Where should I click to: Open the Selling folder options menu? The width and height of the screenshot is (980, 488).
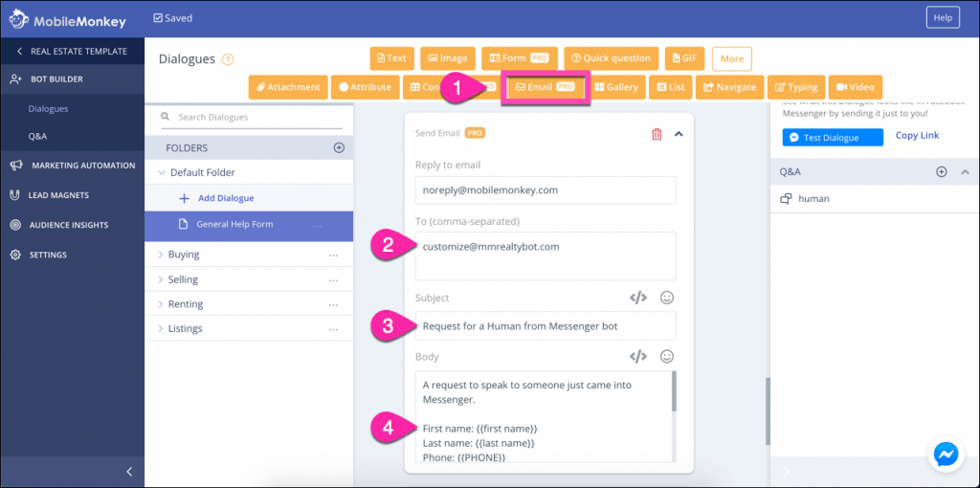(x=333, y=280)
